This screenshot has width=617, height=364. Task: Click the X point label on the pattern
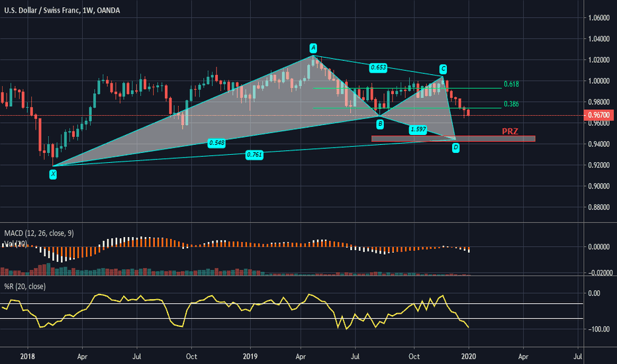[x=53, y=174]
